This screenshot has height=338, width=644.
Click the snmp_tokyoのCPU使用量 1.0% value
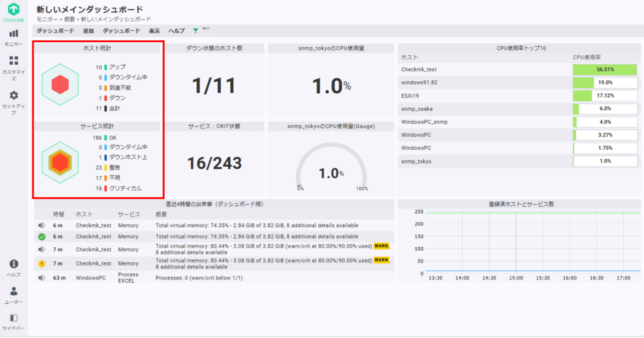tap(331, 86)
